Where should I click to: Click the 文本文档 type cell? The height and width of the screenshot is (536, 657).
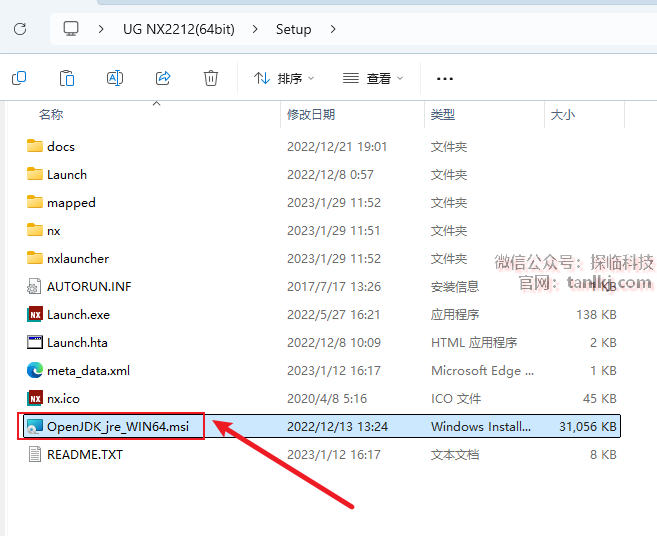(x=455, y=455)
